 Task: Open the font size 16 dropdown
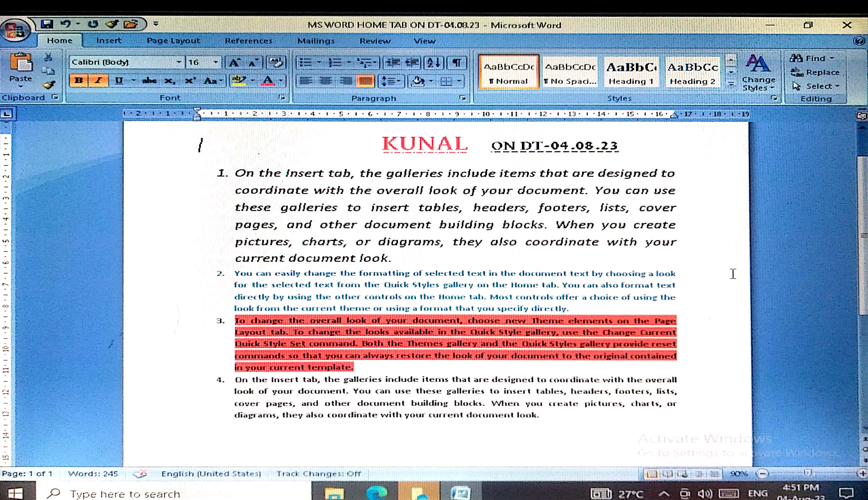216,62
